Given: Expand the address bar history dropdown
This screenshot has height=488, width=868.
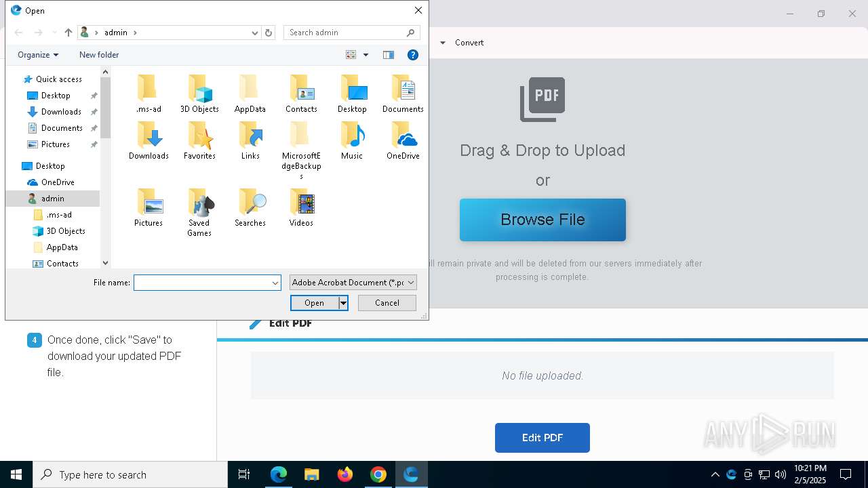Looking at the screenshot, I should [255, 33].
